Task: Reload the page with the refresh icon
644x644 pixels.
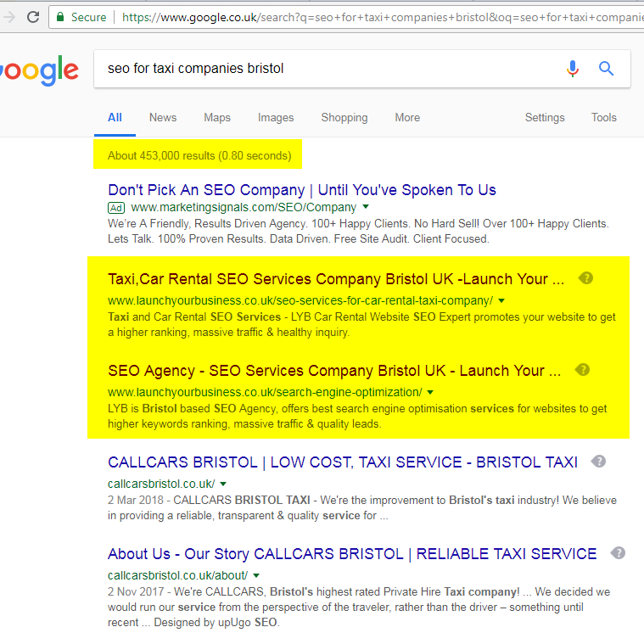Action: click(33, 17)
